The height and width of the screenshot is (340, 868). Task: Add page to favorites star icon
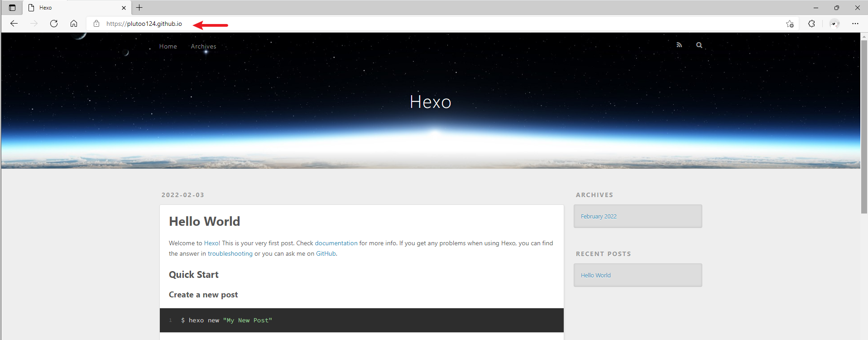pos(790,24)
